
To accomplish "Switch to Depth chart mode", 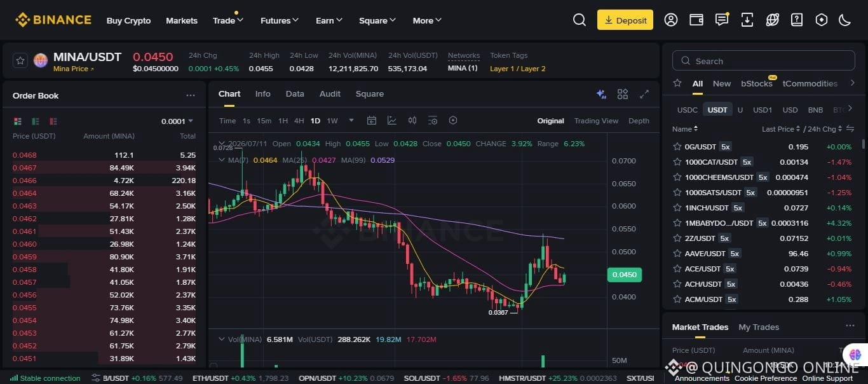I will click(639, 121).
